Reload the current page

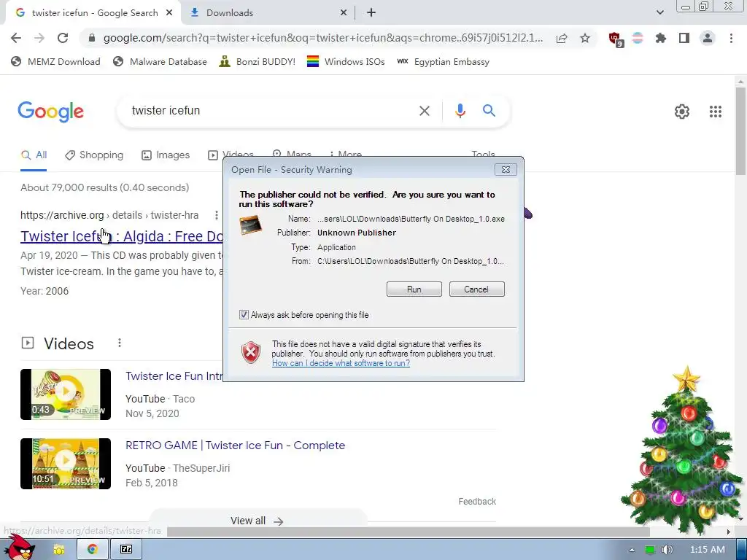pos(63,38)
